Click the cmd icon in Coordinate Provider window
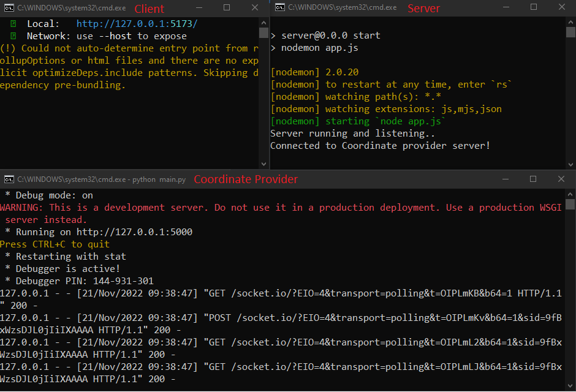Screen dimensions: 576x392 9,179
